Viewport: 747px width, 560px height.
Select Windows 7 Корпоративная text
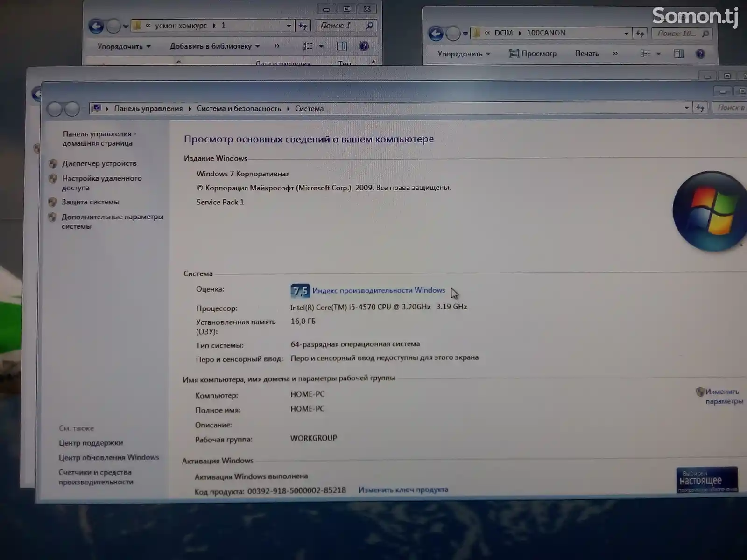coord(243,174)
